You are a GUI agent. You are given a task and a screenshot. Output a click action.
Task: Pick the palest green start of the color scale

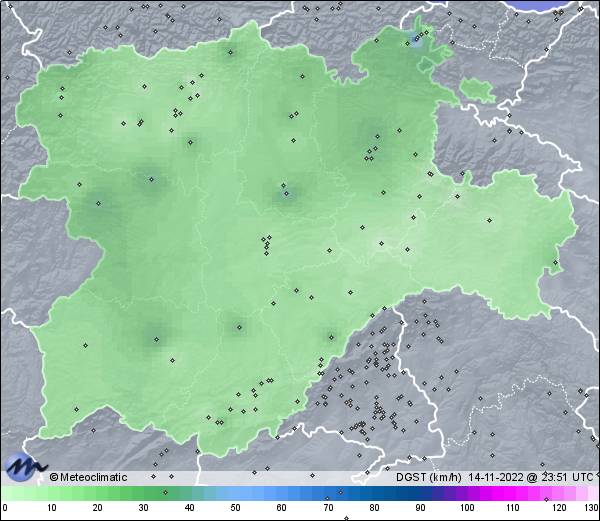tap(11, 493)
